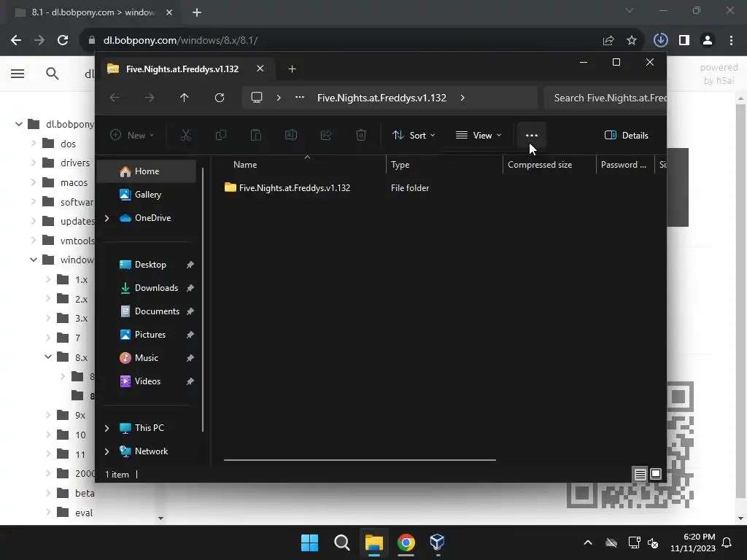Screen dimensions: 747x560
Task: Expand OneDrive in navigation pane
Action: coord(107,218)
